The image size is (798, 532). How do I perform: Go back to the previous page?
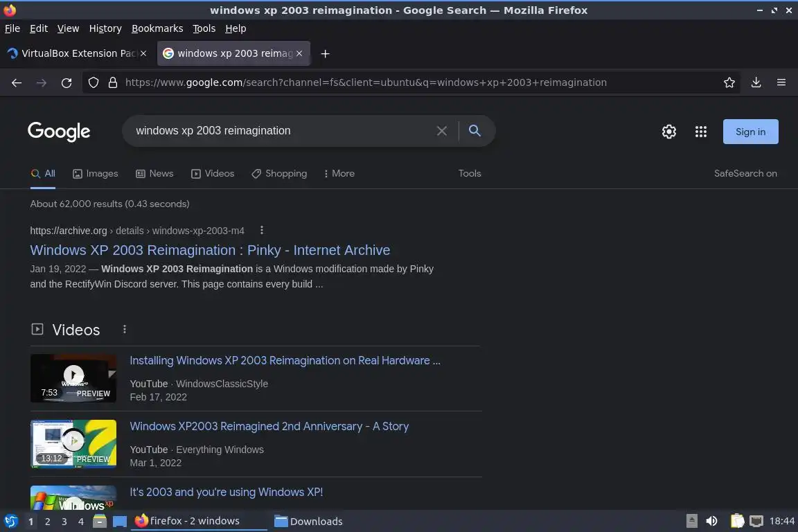(x=17, y=83)
